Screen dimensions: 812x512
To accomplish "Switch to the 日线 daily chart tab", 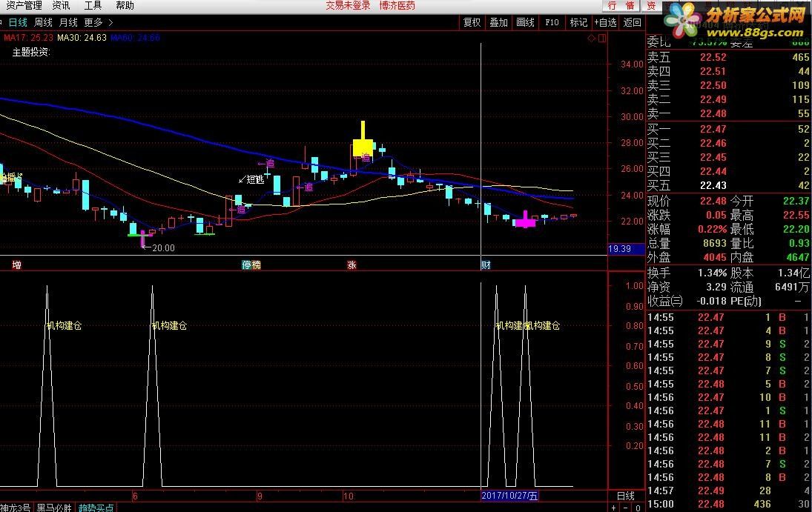I will click(x=18, y=22).
